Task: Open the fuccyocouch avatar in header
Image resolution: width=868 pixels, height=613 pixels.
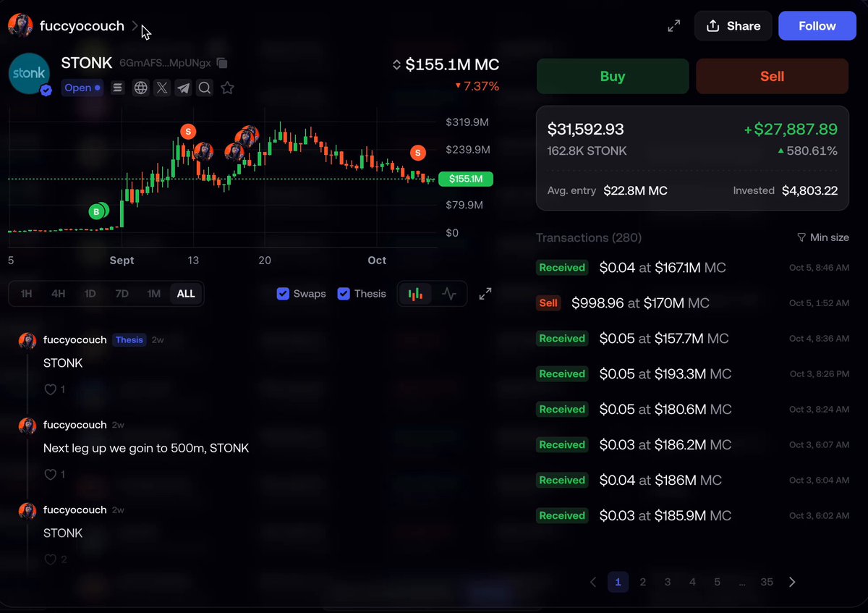Action: coord(20,26)
